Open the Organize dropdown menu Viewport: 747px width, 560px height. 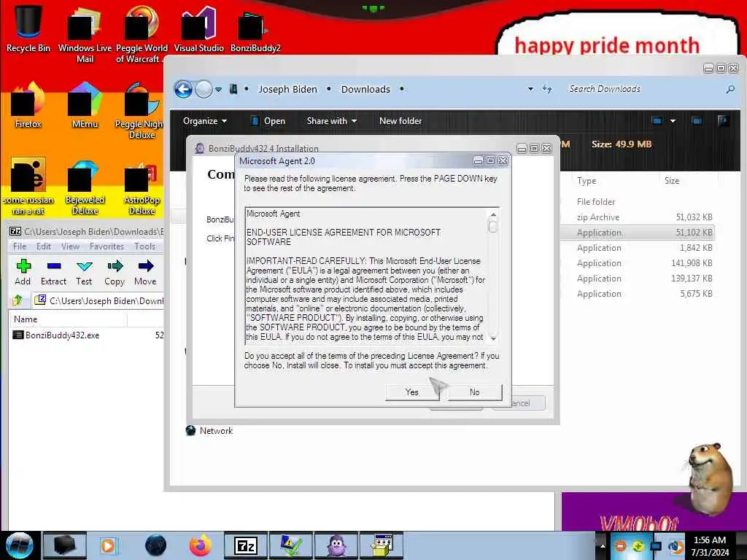[205, 121]
